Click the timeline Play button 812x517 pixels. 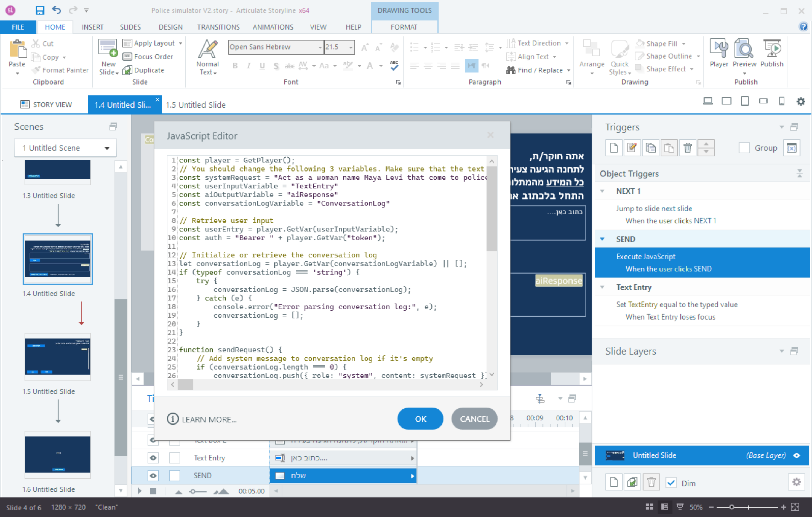139,491
